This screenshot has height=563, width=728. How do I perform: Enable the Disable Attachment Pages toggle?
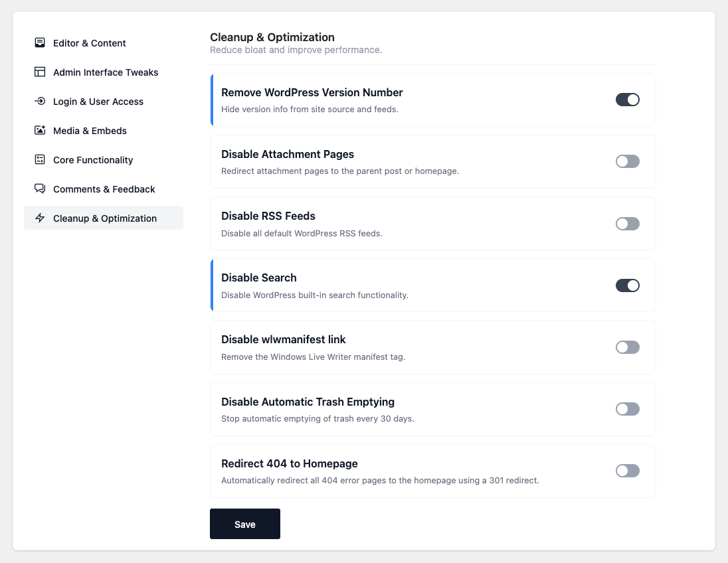(627, 161)
